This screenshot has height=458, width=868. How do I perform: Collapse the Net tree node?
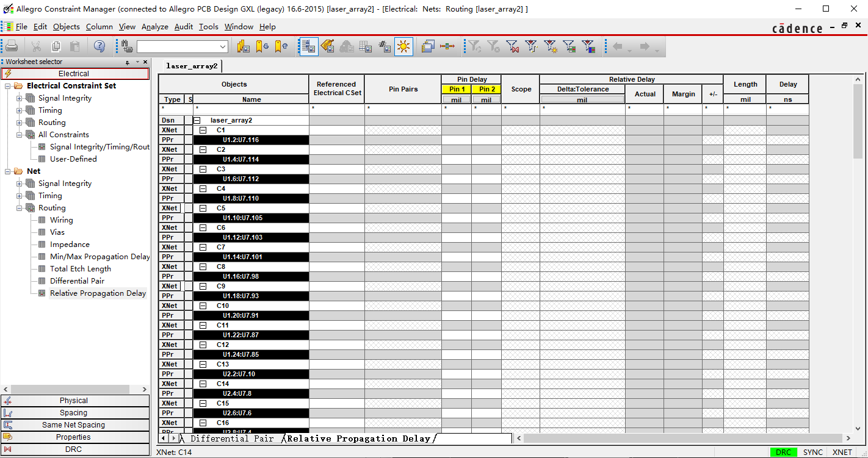point(7,171)
